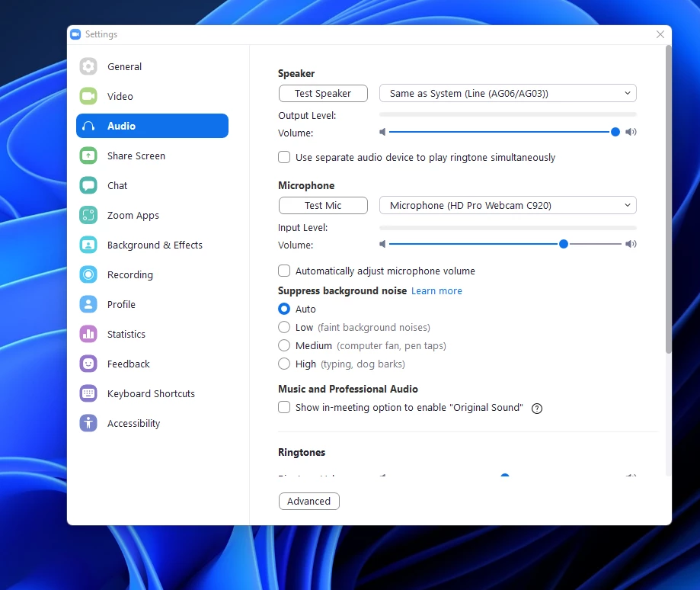
Task: Open the Chat settings section
Action: [152, 185]
